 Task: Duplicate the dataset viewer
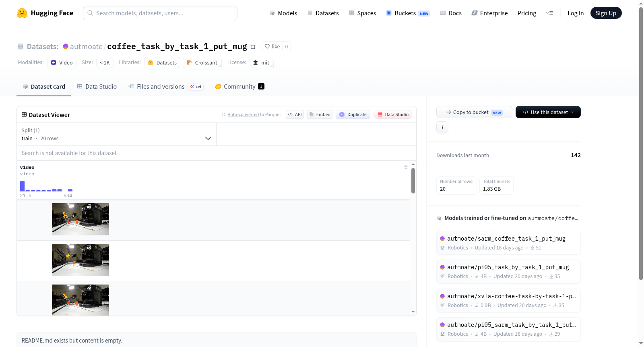353,114
